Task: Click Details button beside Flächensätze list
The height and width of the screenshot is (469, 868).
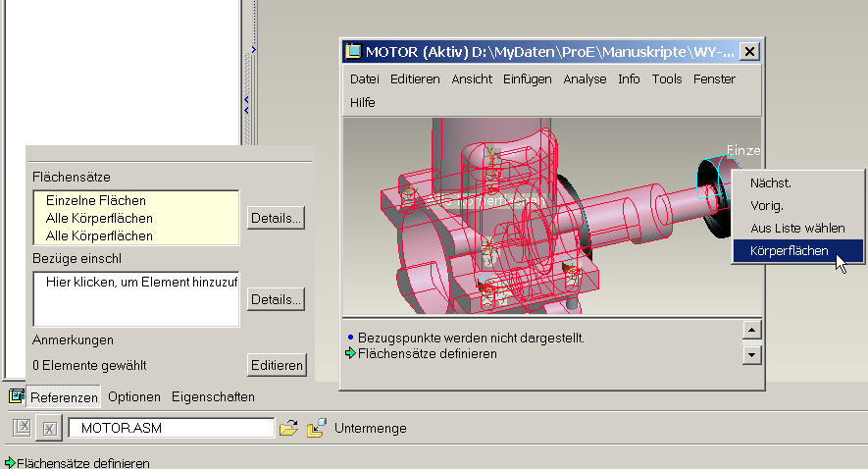Action: [276, 218]
